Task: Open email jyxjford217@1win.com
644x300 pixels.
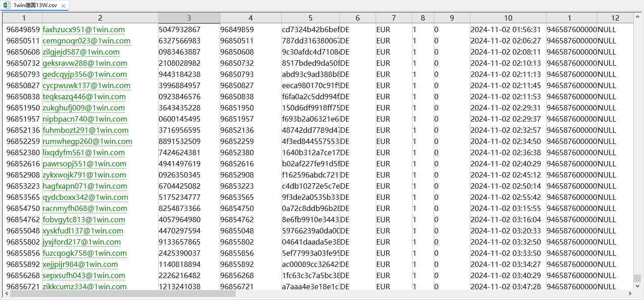Action: pyautogui.click(x=82, y=242)
